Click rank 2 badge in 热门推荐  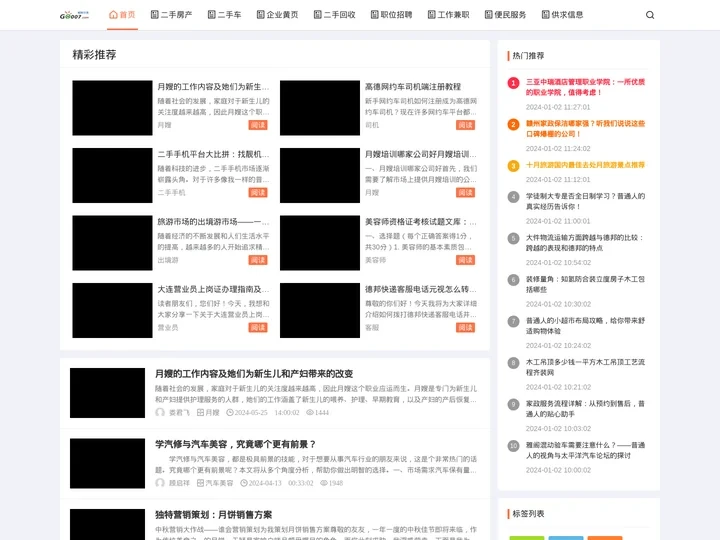[x=513, y=124]
